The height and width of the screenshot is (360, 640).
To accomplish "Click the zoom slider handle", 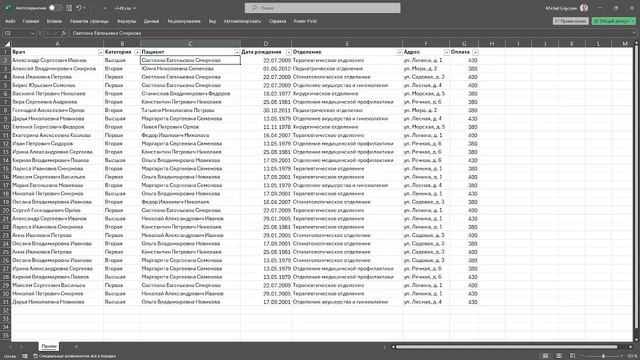I will [x=603, y=356].
